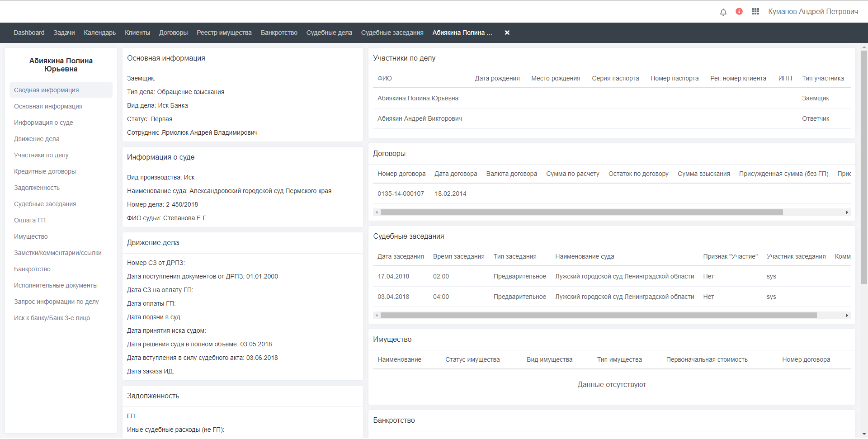Switch to the Судебные дела menu
868x439 pixels.
(329, 33)
